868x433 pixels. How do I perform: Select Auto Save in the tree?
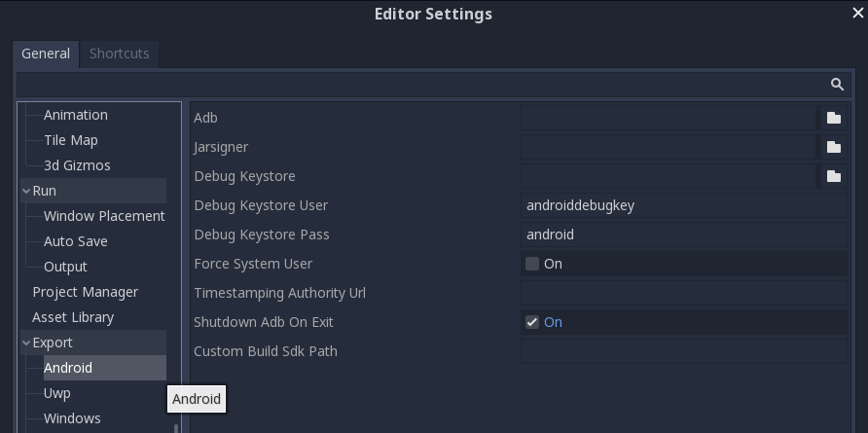click(x=75, y=241)
